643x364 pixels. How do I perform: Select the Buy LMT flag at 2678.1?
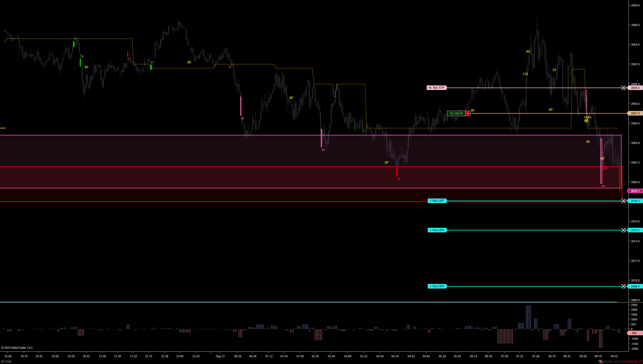(437, 201)
